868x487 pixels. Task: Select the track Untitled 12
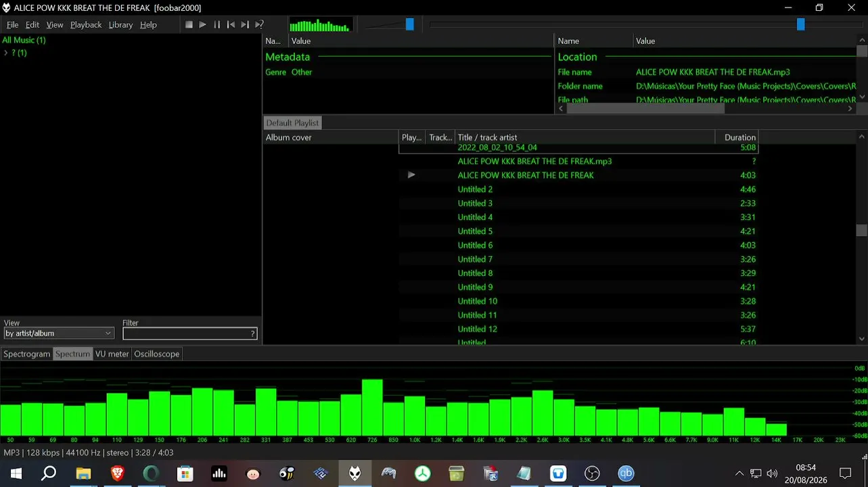(x=578, y=329)
